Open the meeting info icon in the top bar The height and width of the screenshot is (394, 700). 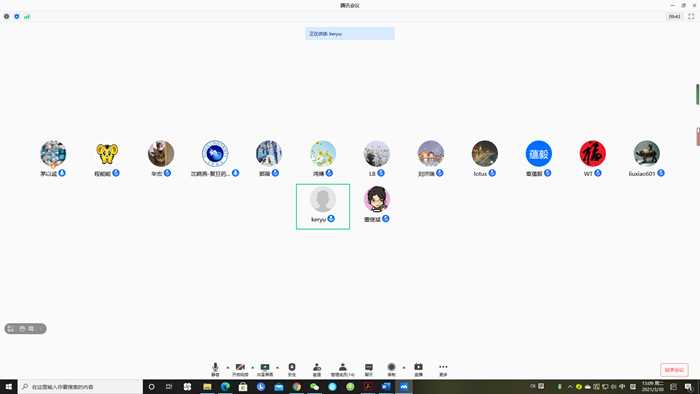click(x=6, y=17)
